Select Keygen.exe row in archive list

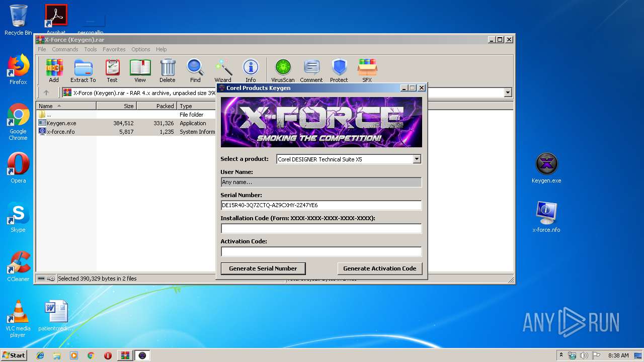click(x=126, y=123)
